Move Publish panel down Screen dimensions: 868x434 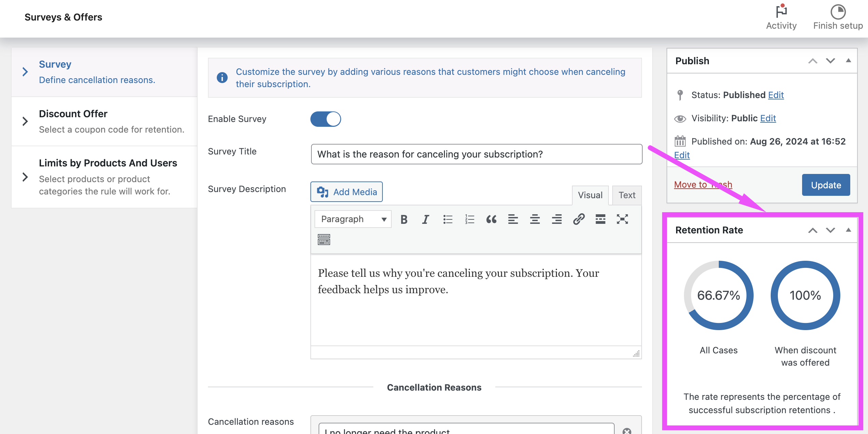(x=830, y=61)
